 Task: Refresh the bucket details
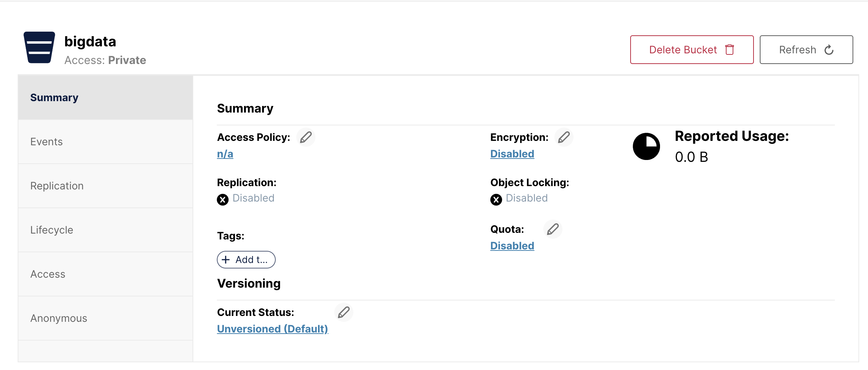tap(807, 50)
